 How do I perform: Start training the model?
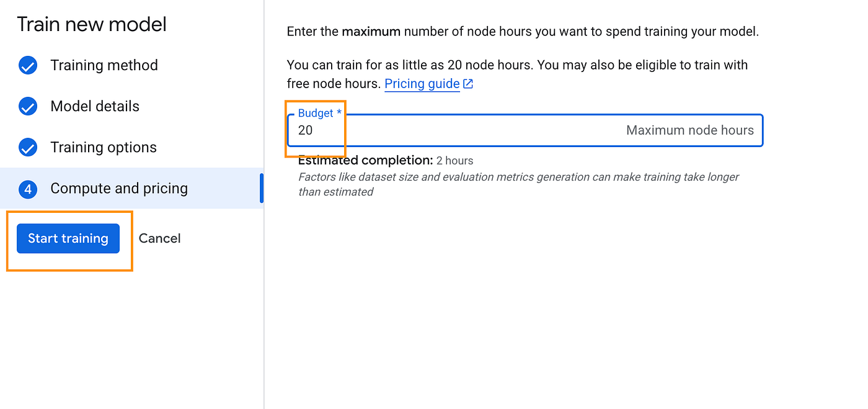(x=68, y=238)
